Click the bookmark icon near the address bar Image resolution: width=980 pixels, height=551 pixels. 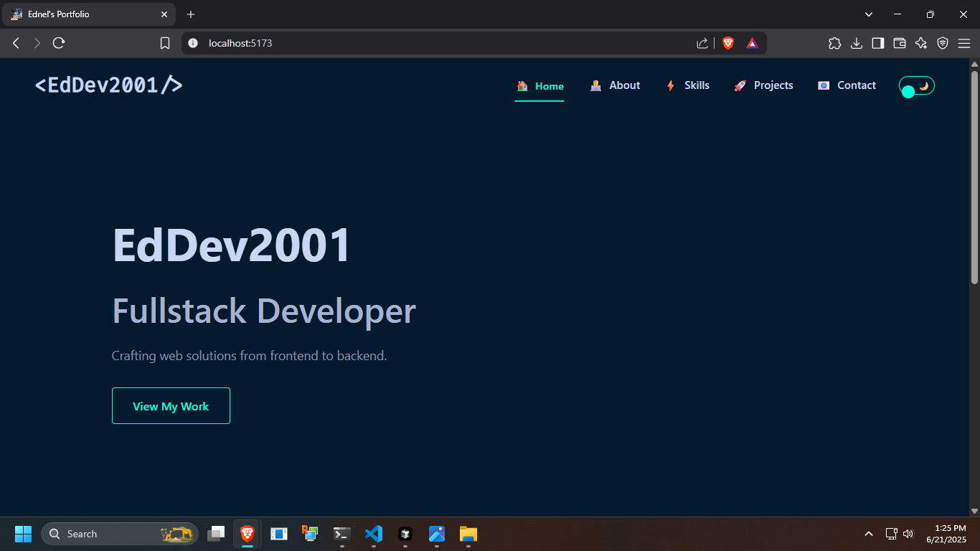[x=165, y=43]
